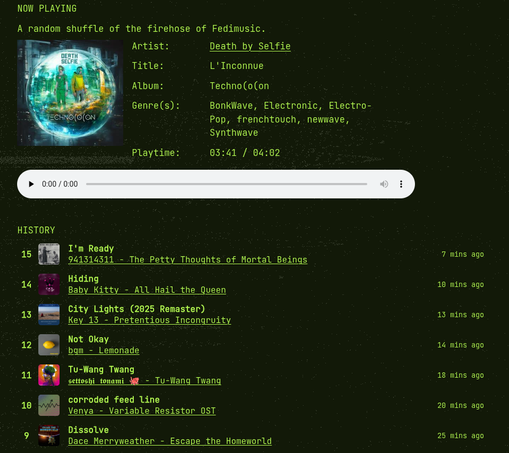Open 941314311 - The Petty Thoughts link

click(x=188, y=260)
